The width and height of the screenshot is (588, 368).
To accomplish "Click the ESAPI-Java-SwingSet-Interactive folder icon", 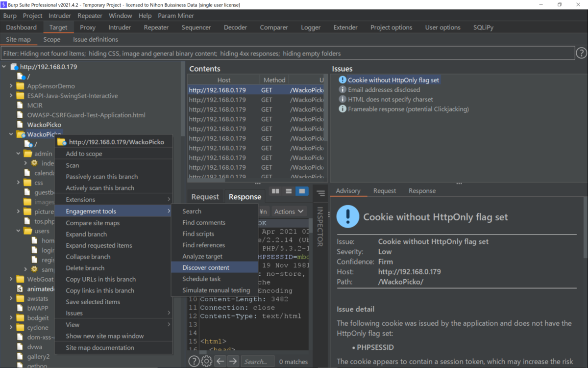I will click(20, 96).
